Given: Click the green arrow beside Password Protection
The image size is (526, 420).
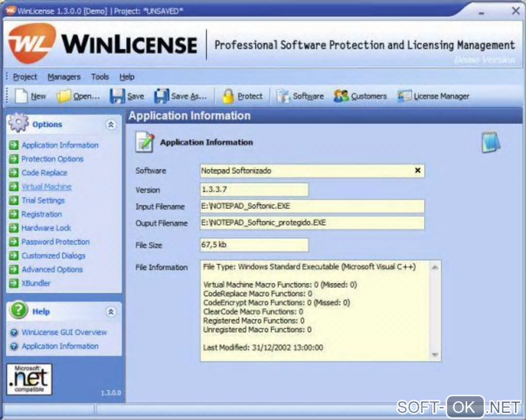Looking at the screenshot, I should point(14,241).
